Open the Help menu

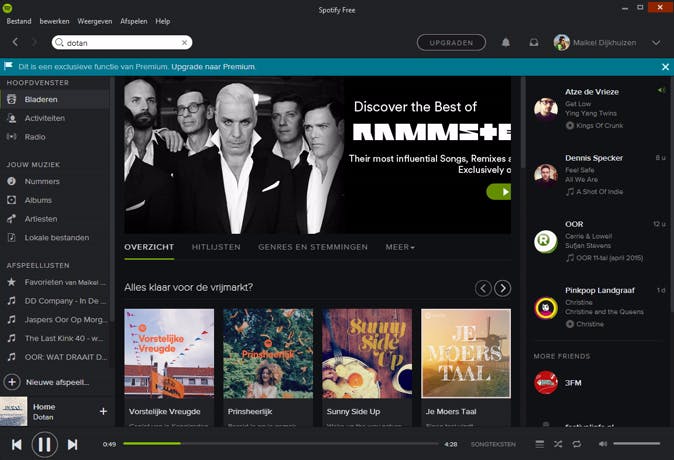coord(163,21)
